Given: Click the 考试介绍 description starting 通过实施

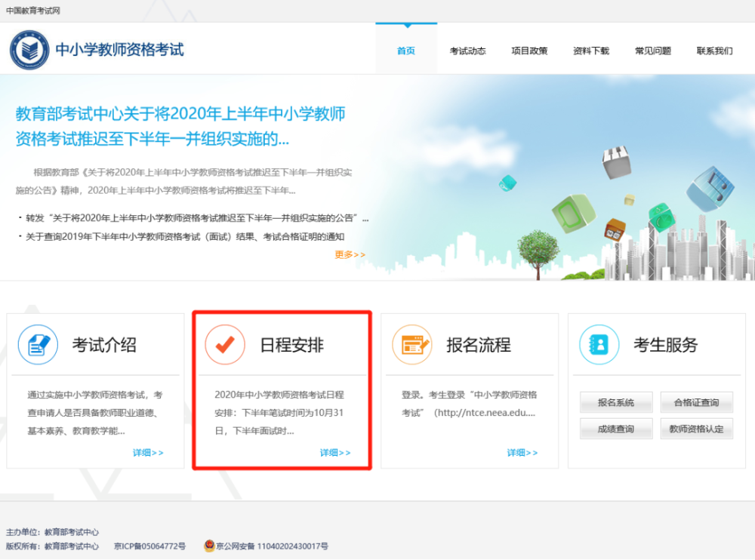Looking at the screenshot, I should pos(95,413).
